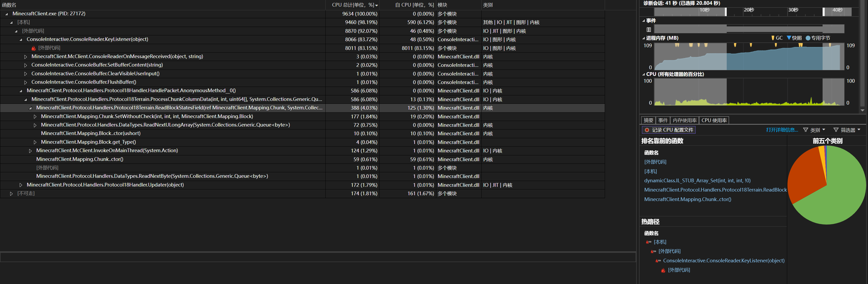This screenshot has height=284, width=868.
Task: Click the right timeline selection handle
Action: [824, 12]
